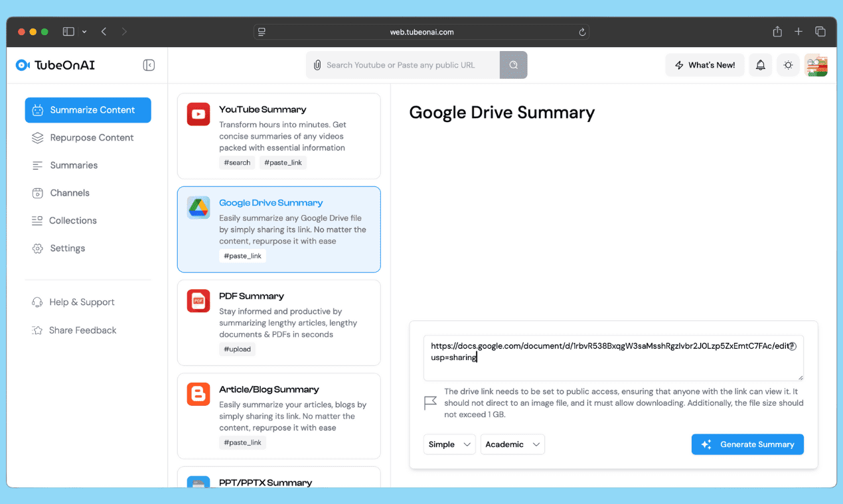
Task: Open the user profile avatar
Action: tap(816, 65)
